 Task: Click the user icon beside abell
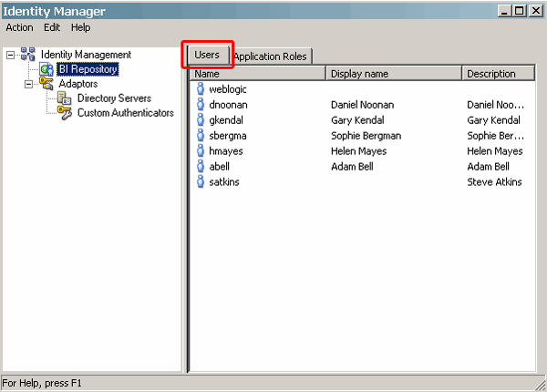click(x=201, y=166)
